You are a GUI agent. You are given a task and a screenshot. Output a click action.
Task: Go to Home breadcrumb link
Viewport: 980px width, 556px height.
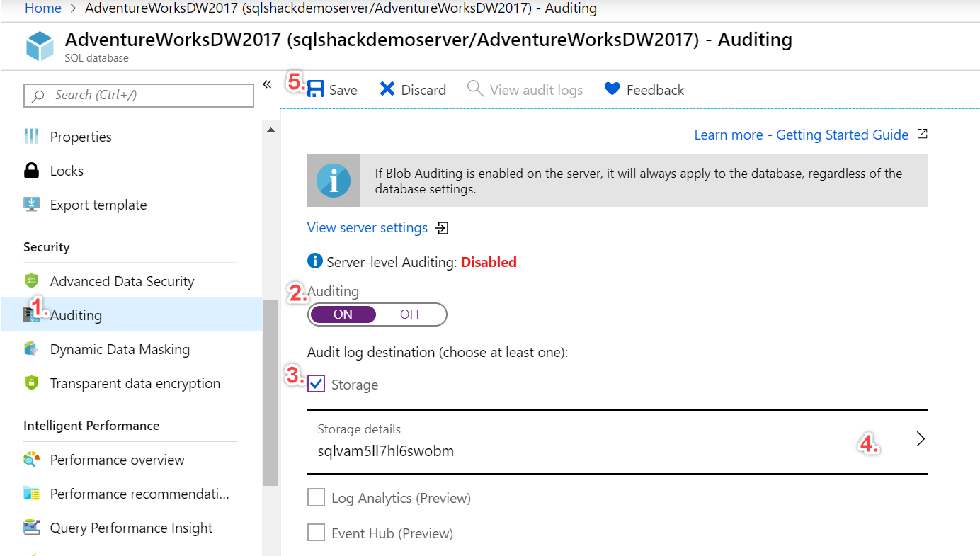coord(43,8)
